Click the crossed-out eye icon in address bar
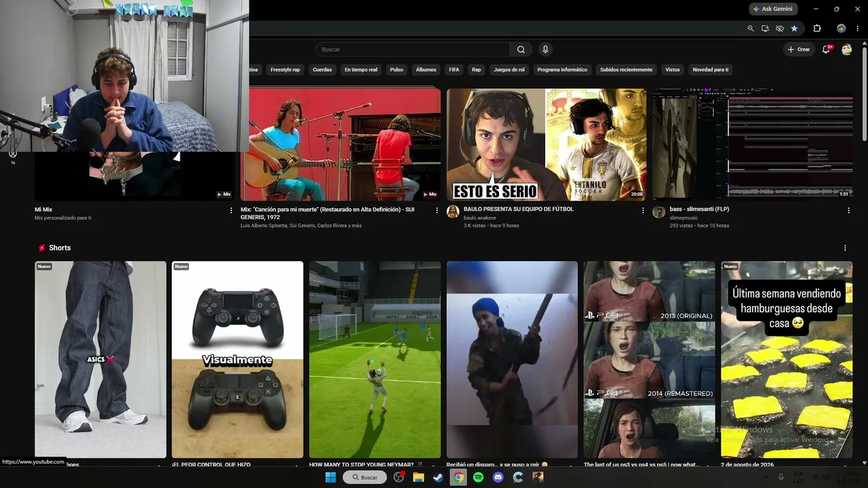The image size is (868, 488). point(780,28)
